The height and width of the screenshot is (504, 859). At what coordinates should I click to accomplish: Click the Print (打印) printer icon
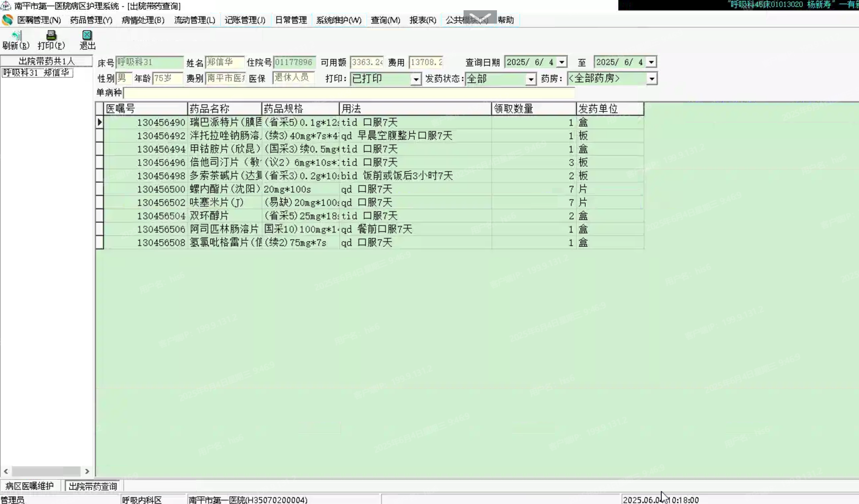tap(51, 36)
